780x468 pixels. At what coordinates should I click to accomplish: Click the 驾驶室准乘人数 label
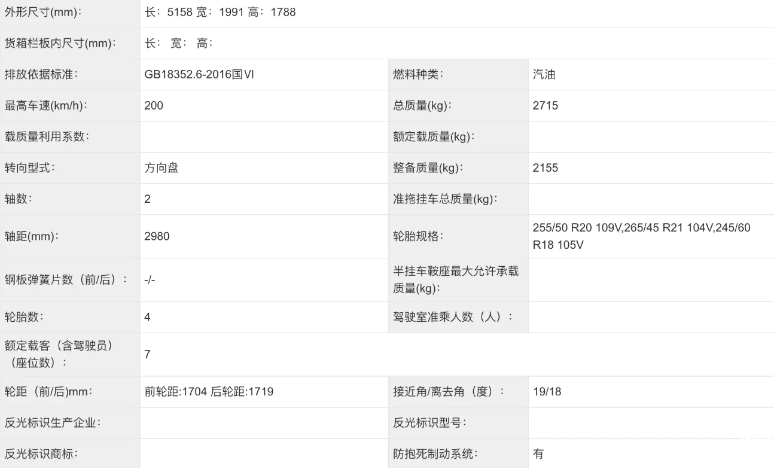click(452, 317)
